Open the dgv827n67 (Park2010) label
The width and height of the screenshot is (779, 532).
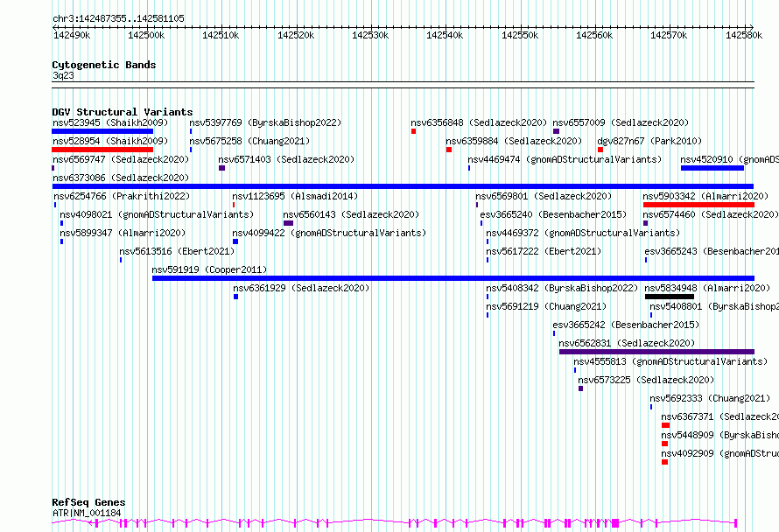649,141
